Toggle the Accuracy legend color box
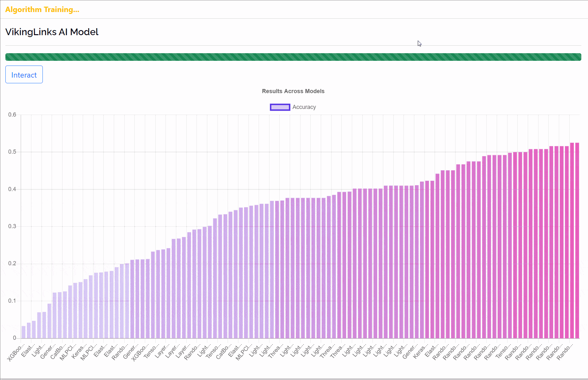Viewport: 588px width, 380px height. (x=280, y=107)
